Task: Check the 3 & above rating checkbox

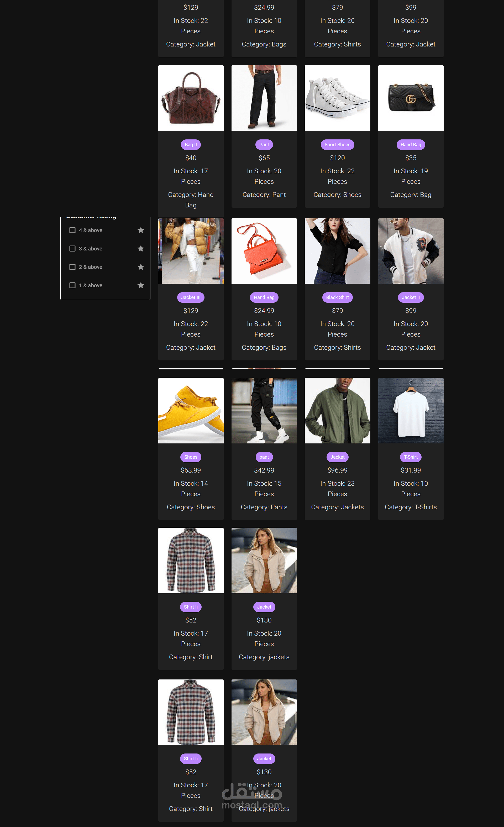Action: pyautogui.click(x=72, y=249)
